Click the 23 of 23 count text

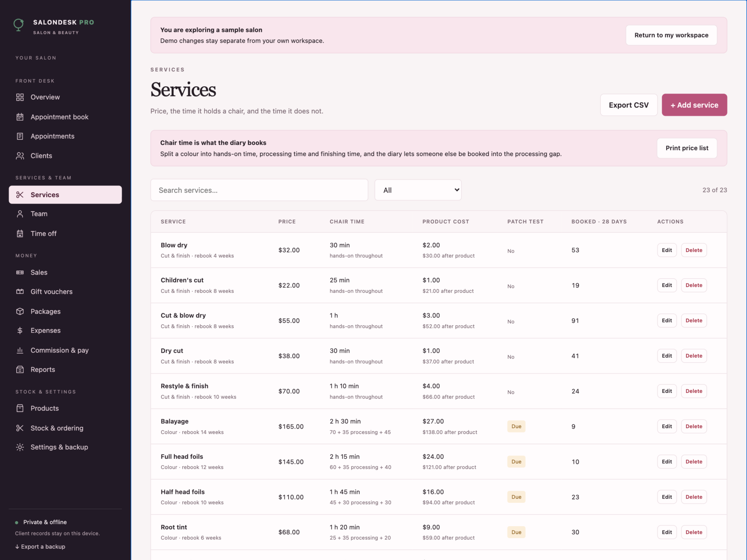click(714, 190)
